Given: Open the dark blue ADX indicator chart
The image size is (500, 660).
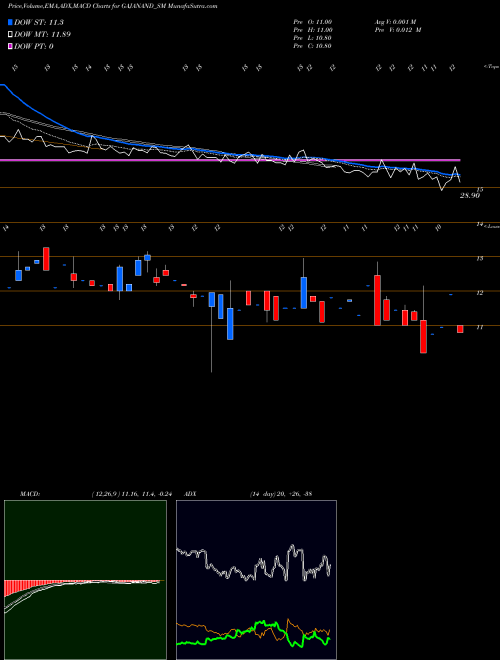Looking at the screenshot, I should (x=256, y=580).
